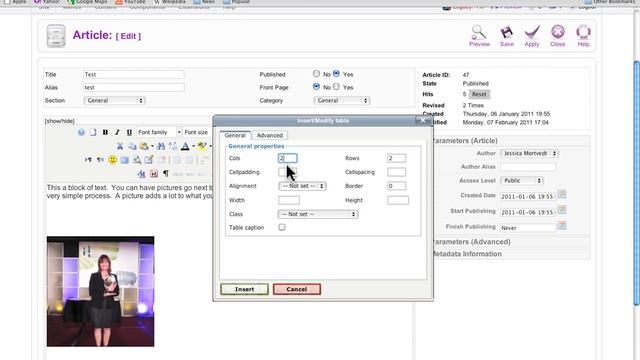The height and width of the screenshot is (360, 640).
Task: Set Published to Yes
Action: [336, 74]
